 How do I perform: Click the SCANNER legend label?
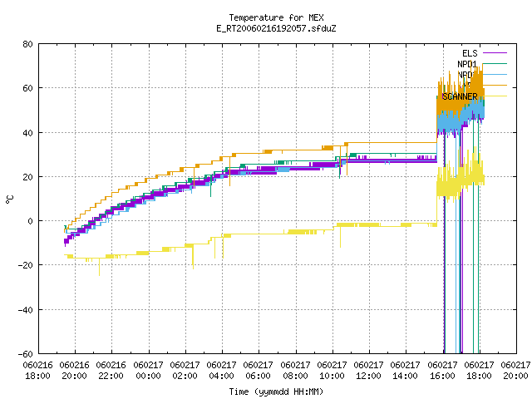coord(460,96)
